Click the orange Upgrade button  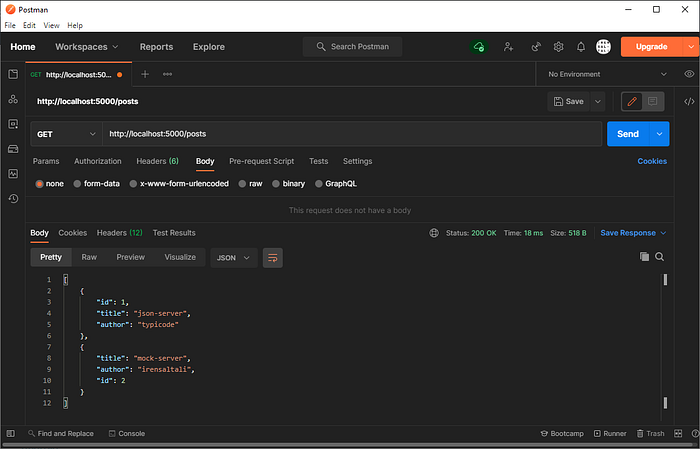[x=651, y=46]
